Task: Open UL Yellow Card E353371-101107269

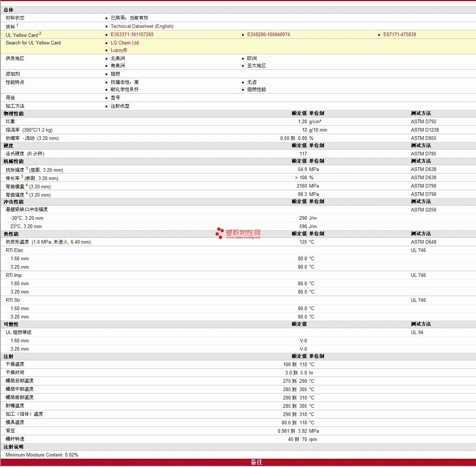Action: [132, 35]
